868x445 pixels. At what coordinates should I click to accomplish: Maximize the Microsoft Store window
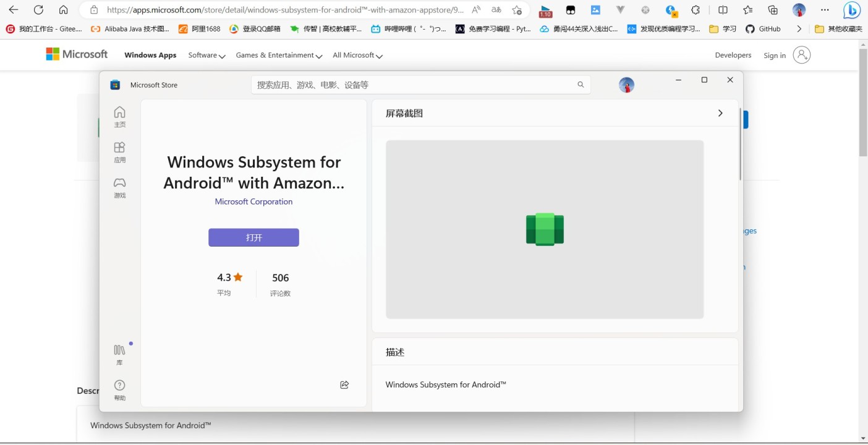tap(704, 80)
